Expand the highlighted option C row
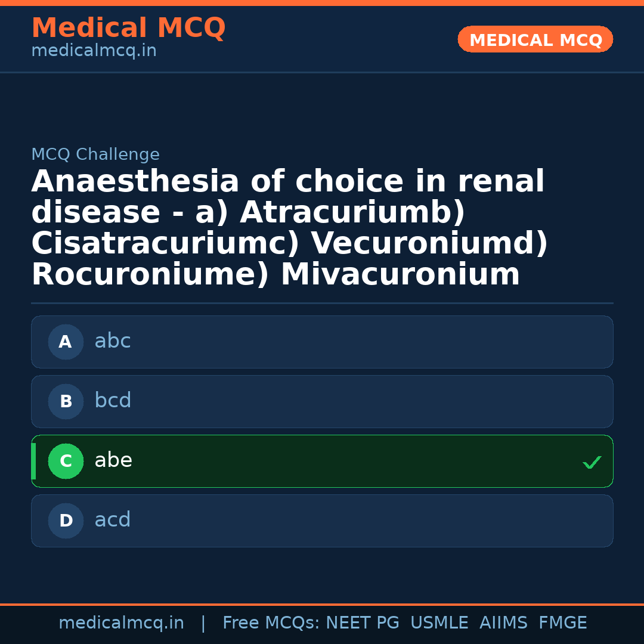 click(x=322, y=461)
